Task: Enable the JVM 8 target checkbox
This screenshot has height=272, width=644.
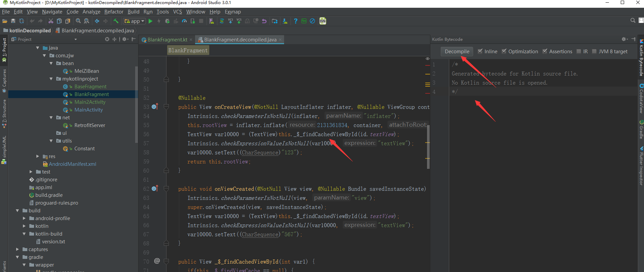Action: click(x=594, y=51)
